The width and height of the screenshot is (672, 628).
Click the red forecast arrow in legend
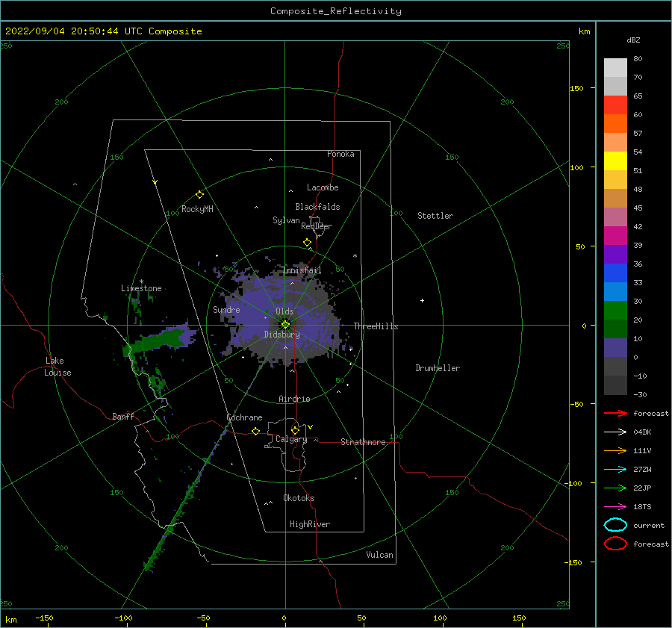pos(615,413)
